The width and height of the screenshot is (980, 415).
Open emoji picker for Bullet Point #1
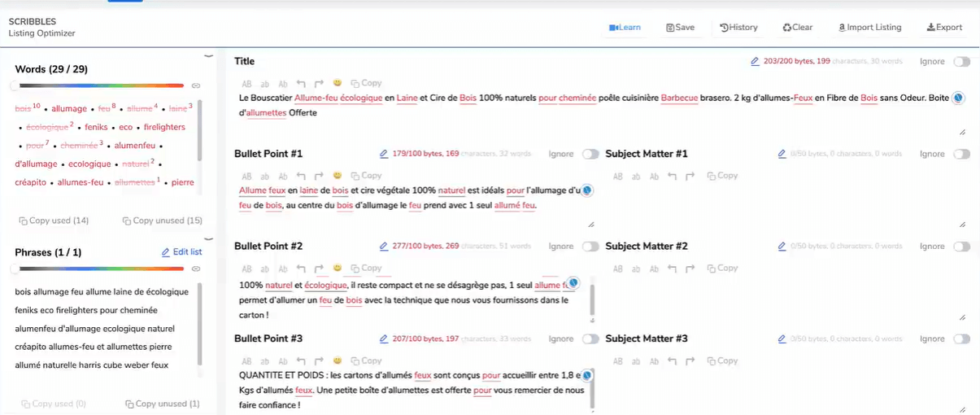tap(337, 176)
